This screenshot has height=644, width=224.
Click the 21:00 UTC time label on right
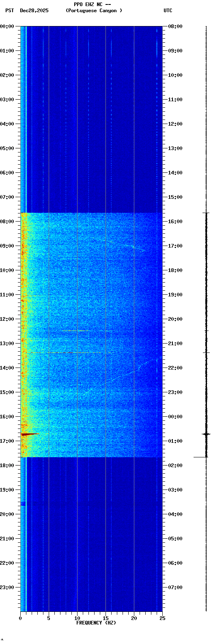pyautogui.click(x=175, y=344)
